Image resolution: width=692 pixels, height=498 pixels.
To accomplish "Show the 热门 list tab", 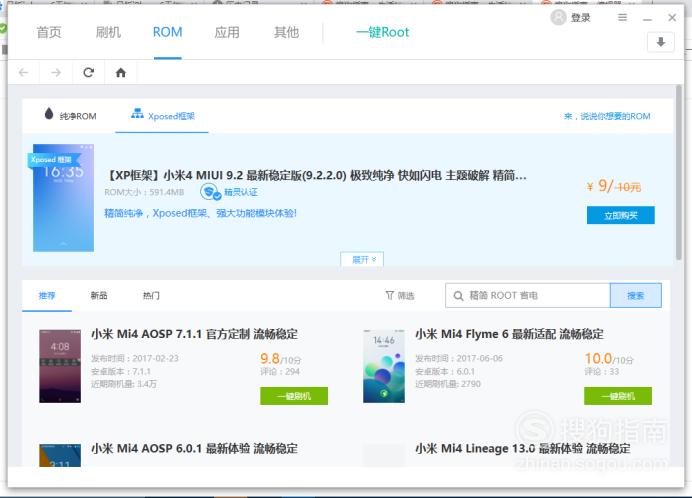I will (151, 295).
